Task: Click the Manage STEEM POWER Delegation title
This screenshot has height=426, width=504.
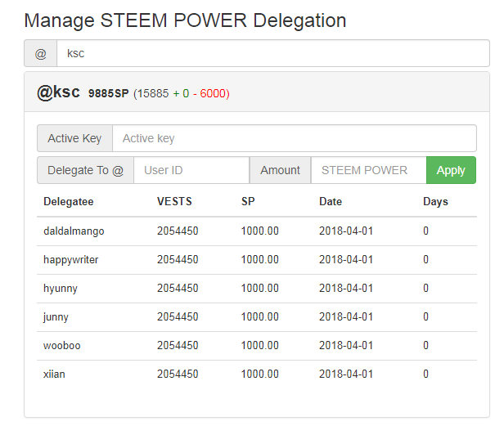Action: [185, 20]
